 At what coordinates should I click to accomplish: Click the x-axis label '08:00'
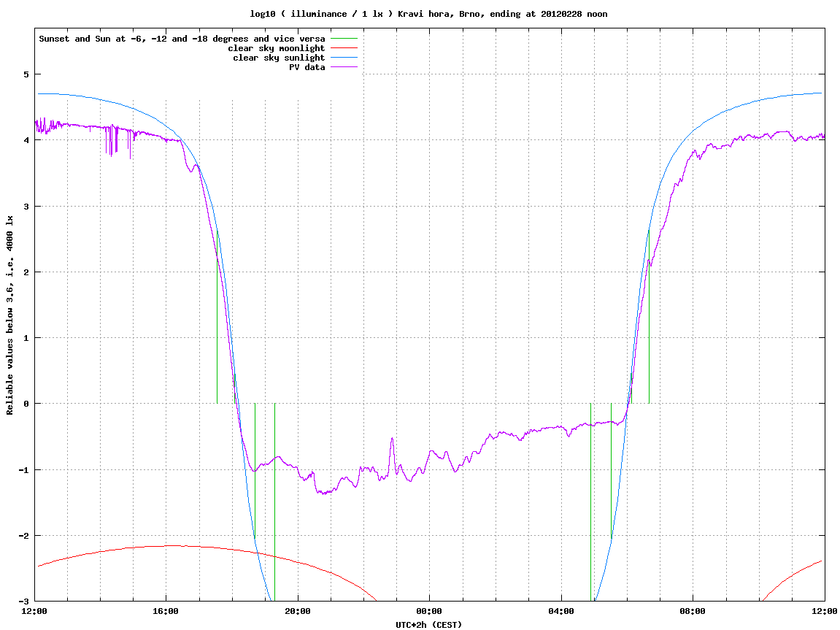693,611
